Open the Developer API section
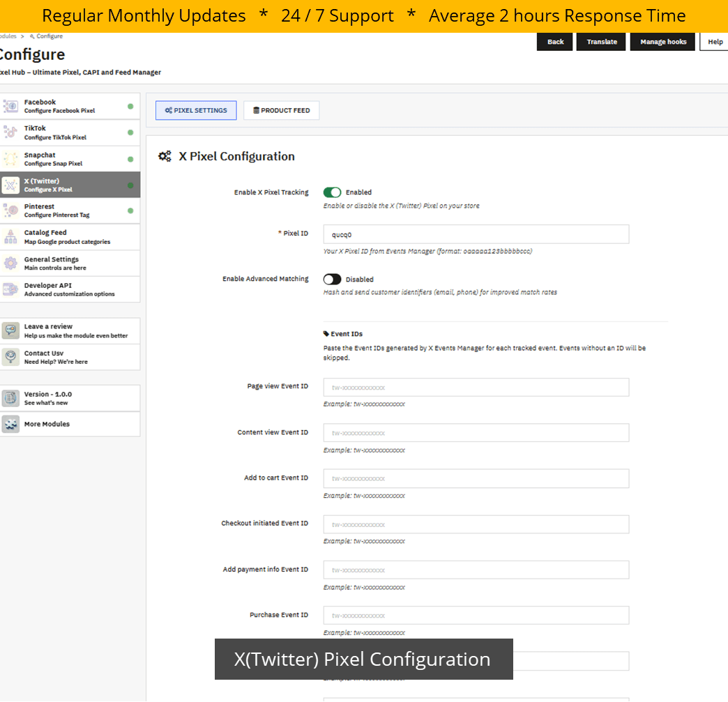Image resolution: width=728 pixels, height=702 pixels. [70, 290]
